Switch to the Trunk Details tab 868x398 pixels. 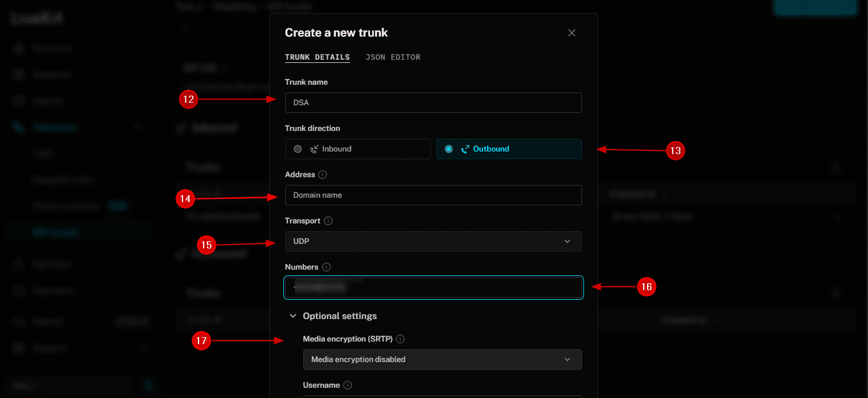317,57
